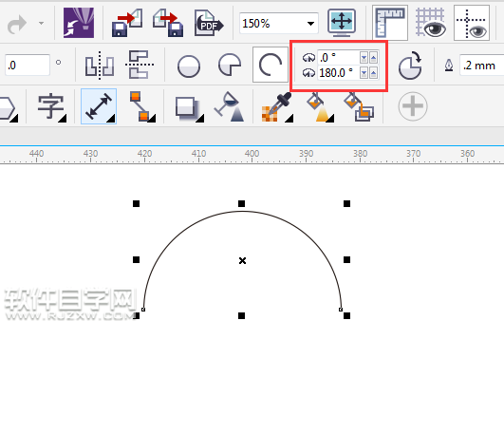
Task: Publish to PDF icon
Action: (x=209, y=23)
